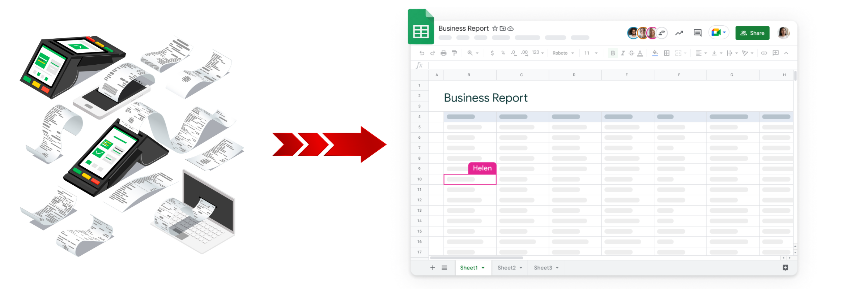Open the borders tool
Image resolution: width=868 pixels, height=289 pixels.
[x=667, y=53]
